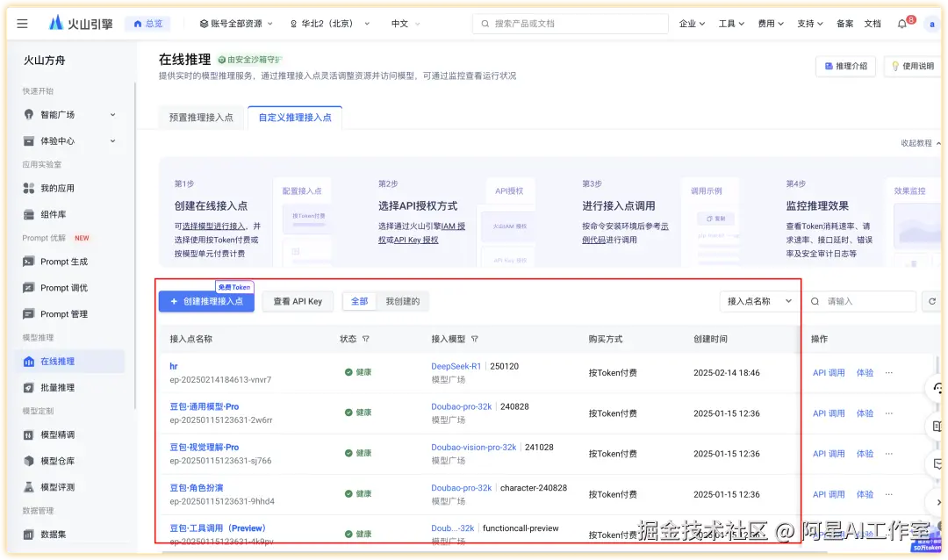Open 豆包-视觉理解-Pro endpoint link

tap(205, 448)
